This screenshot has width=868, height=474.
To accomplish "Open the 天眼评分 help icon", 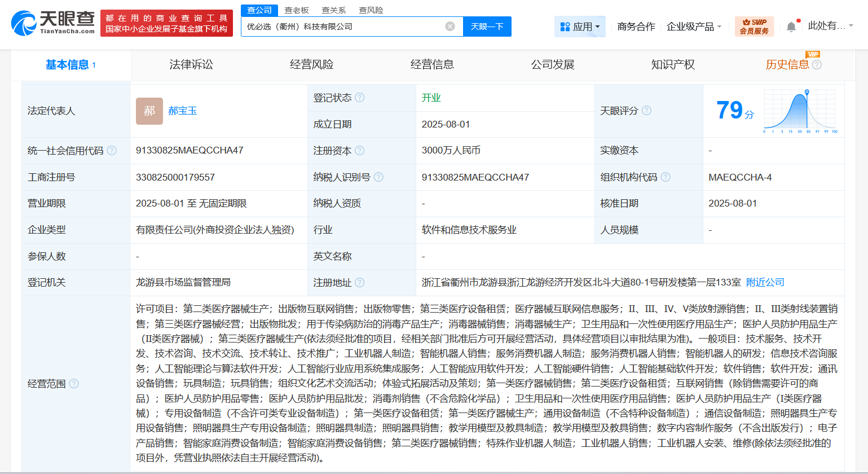I will 646,111.
